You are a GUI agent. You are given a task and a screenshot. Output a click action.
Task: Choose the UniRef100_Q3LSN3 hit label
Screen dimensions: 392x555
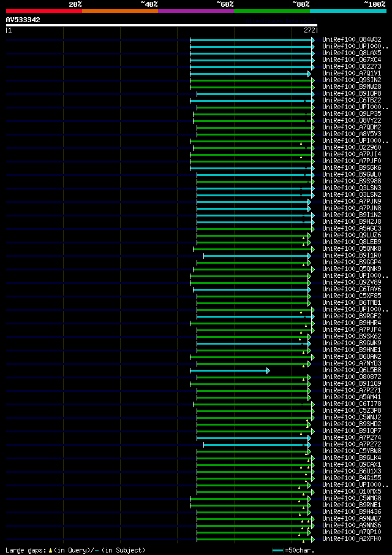352,188
